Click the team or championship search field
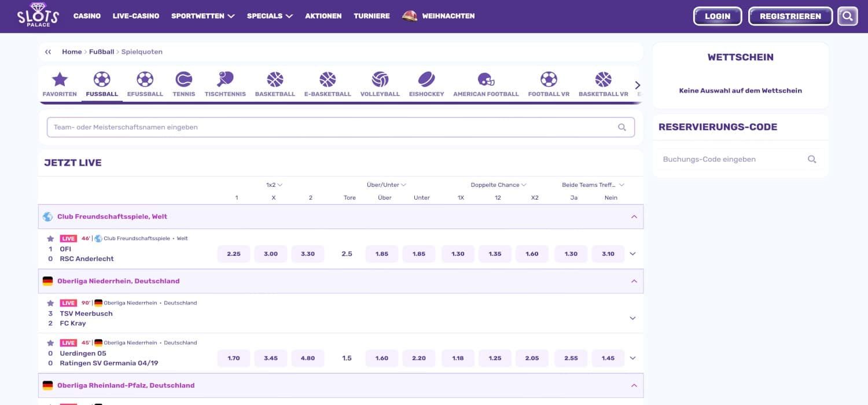Screen dimensions: 868x405 click(x=333, y=127)
